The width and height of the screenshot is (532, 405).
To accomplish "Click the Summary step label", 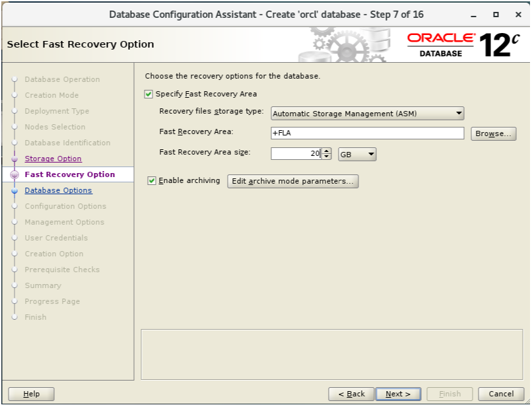I will click(43, 285).
